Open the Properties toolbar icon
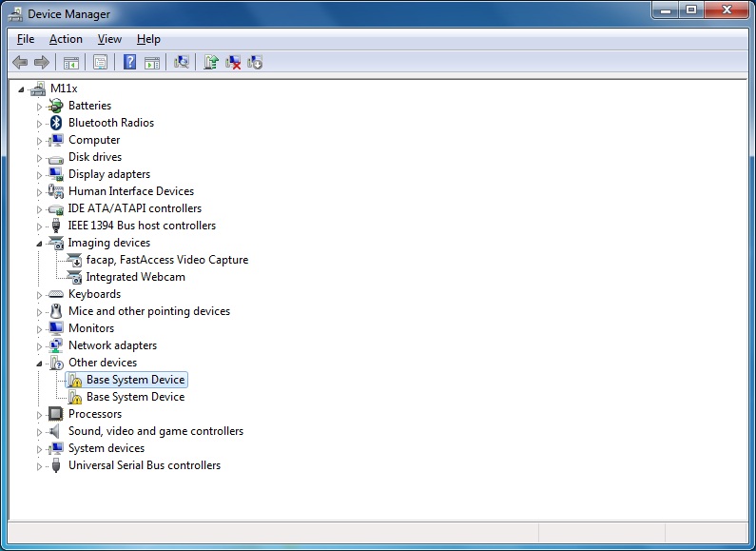 [100, 62]
